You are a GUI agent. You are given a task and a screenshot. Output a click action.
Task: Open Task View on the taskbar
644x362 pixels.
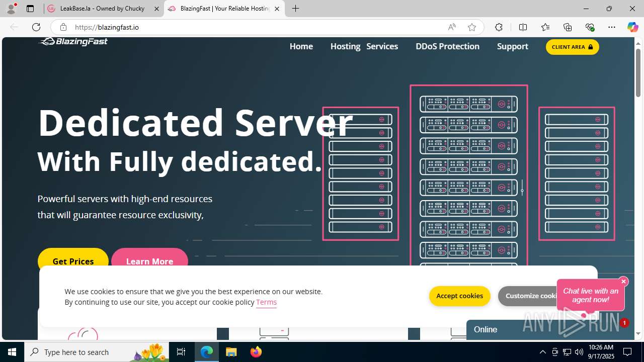[181, 352]
